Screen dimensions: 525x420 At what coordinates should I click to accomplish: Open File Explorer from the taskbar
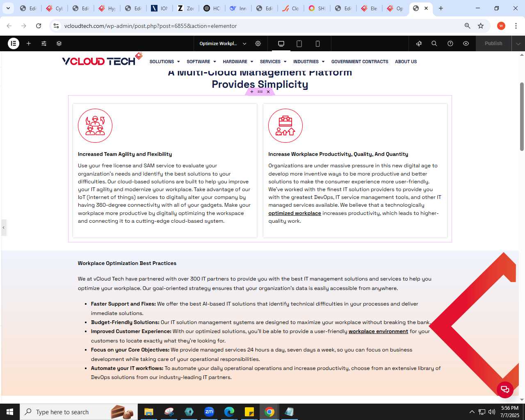click(x=148, y=412)
